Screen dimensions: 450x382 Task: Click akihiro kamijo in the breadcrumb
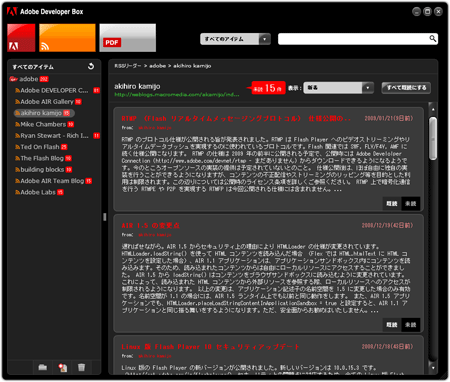pyautogui.click(x=192, y=66)
